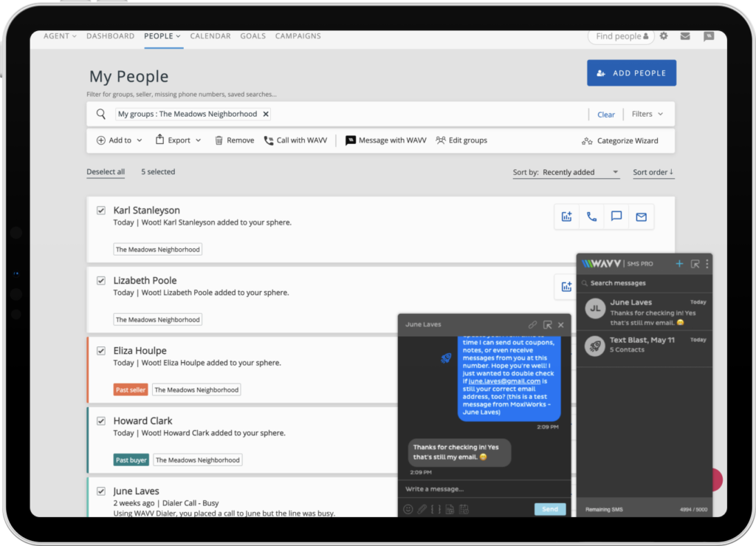Toggle the checkbox beside Lizabeth Poole
Viewport: 756px width, 546px height.
pos(101,280)
